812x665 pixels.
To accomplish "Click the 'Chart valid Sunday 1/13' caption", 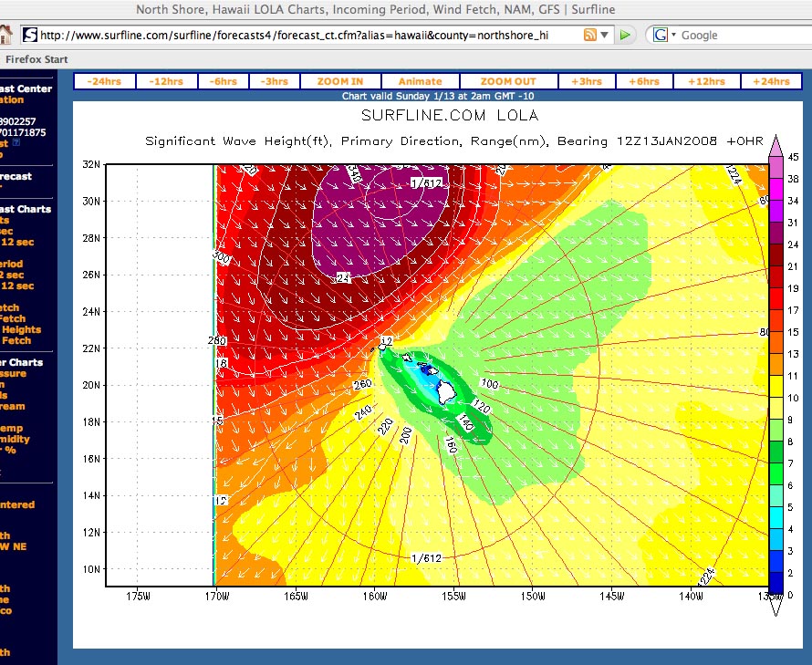I will (438, 96).
